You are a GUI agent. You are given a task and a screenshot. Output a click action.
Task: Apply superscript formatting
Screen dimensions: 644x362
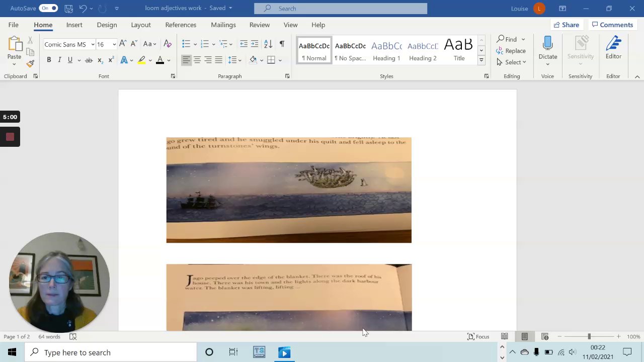pyautogui.click(x=111, y=60)
